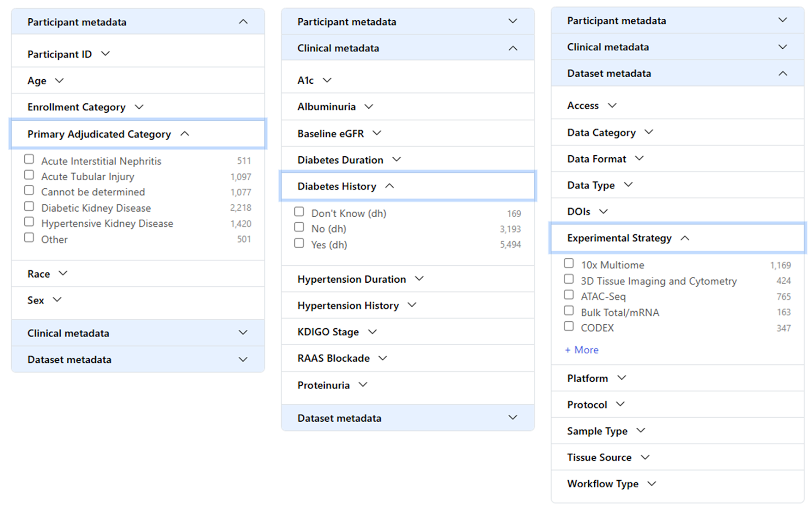Expand Dataset metadata in the left panel
The image size is (812, 507).
pyautogui.click(x=138, y=359)
